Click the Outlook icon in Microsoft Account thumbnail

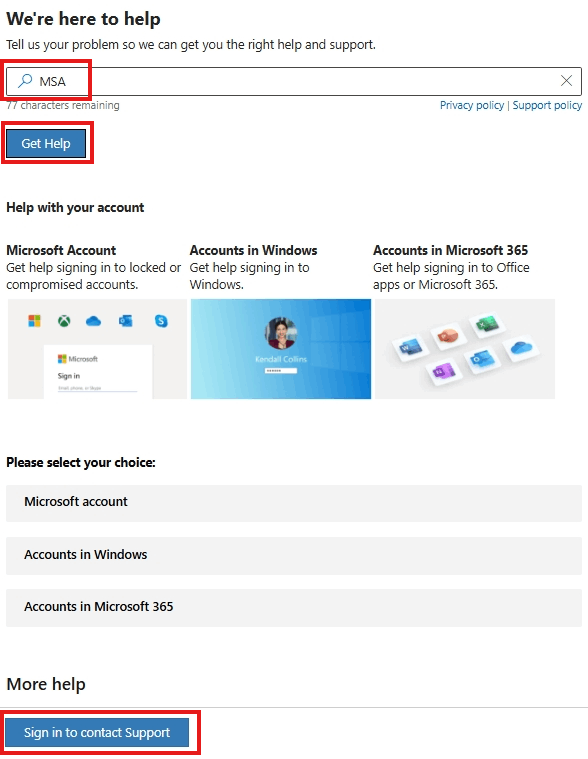tap(126, 320)
